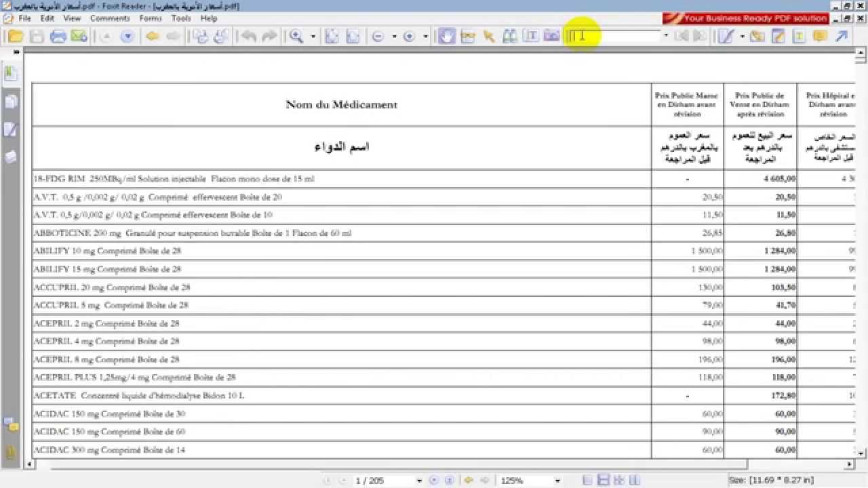The image size is (868, 488).
Task: Click the ACCUPRIL 5 mg Comprimé row
Action: pos(342,305)
